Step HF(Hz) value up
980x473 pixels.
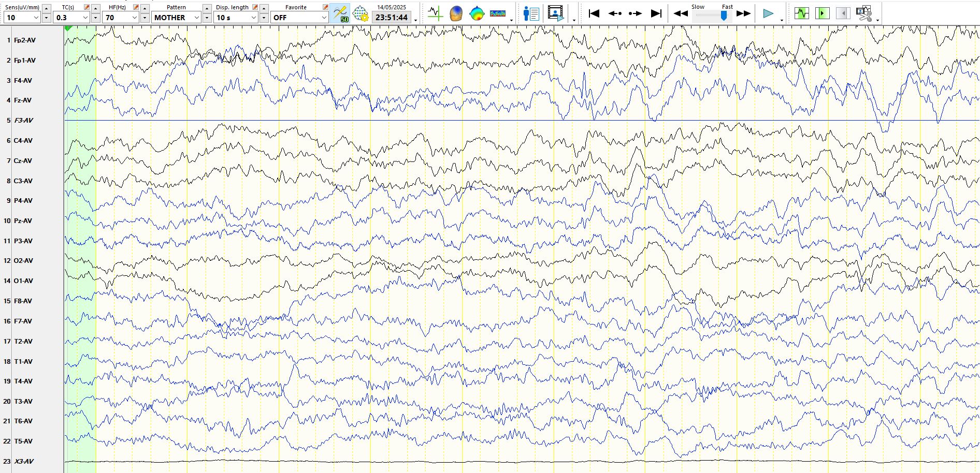tap(145, 8)
